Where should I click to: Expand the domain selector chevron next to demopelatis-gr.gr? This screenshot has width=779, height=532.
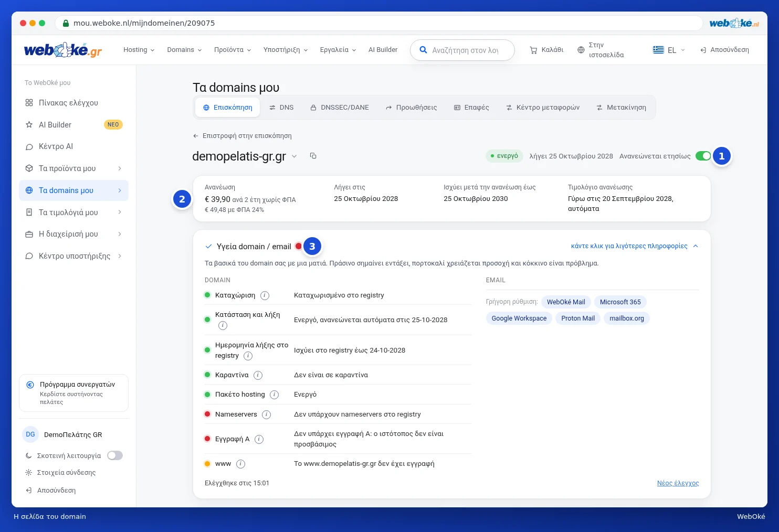pos(294,156)
